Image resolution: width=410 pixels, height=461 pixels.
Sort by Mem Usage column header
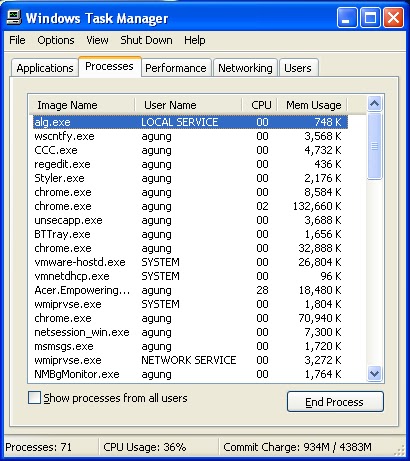pos(312,105)
